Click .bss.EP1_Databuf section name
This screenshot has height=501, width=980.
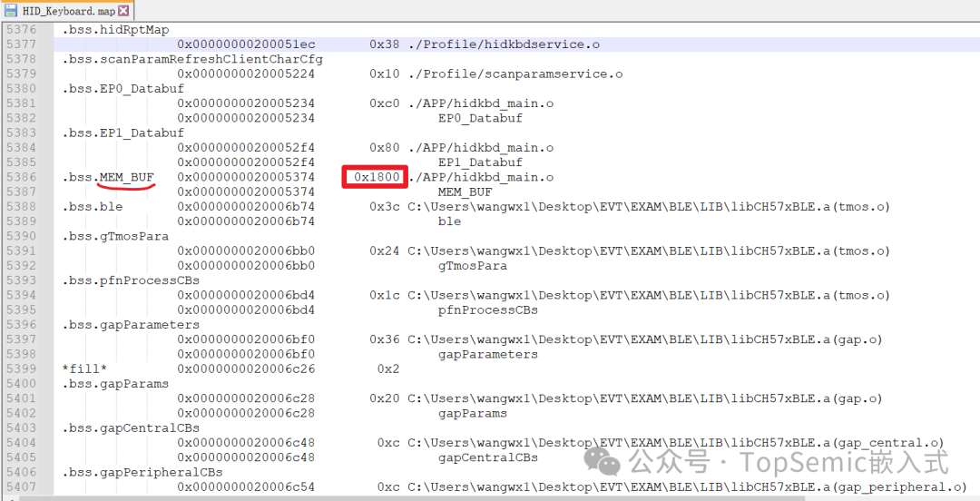122,133
